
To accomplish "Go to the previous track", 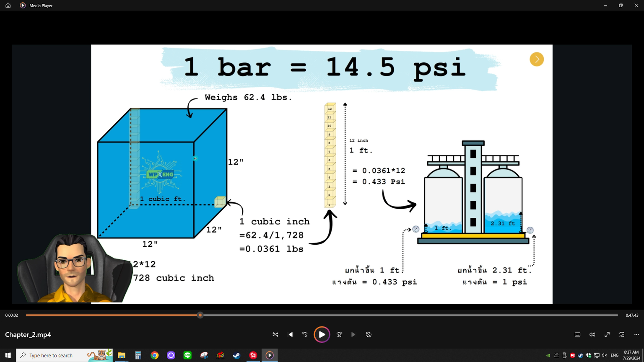I will (290, 335).
